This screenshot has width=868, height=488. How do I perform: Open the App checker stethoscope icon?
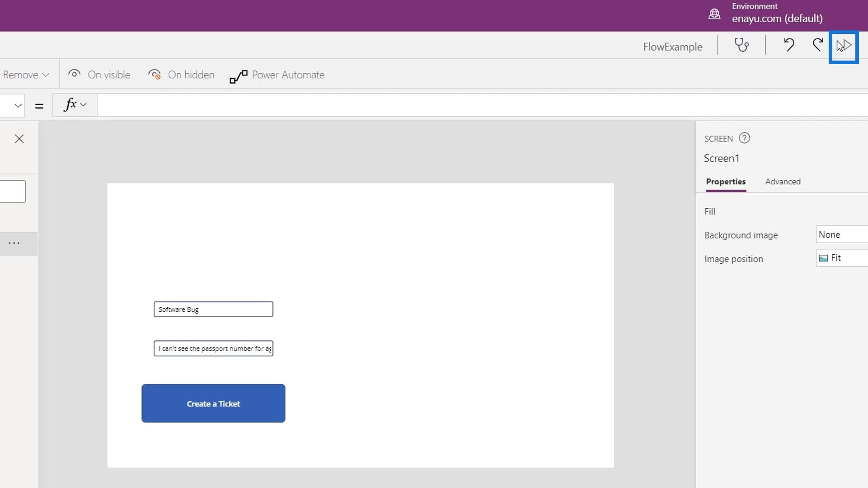pos(741,45)
